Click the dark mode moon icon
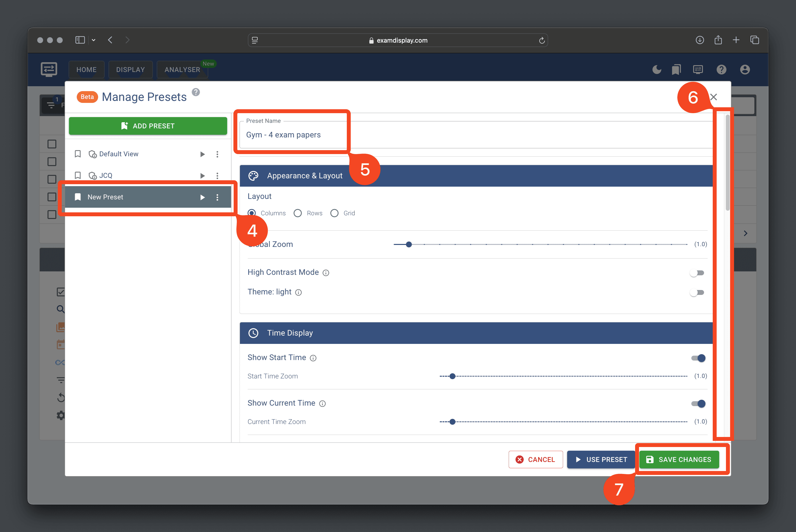Viewport: 796px width, 532px height. [657, 70]
